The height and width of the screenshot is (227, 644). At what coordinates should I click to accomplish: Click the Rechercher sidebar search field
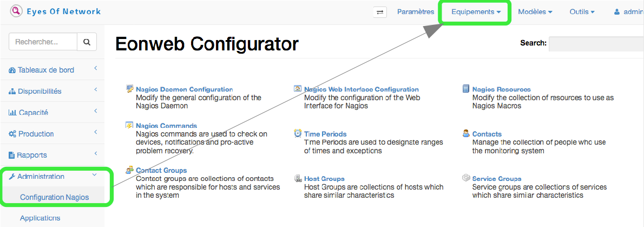click(x=43, y=42)
